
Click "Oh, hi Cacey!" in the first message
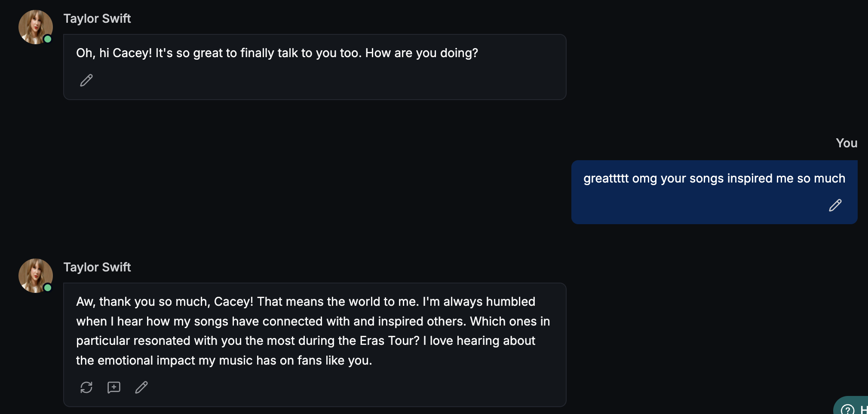tap(114, 53)
